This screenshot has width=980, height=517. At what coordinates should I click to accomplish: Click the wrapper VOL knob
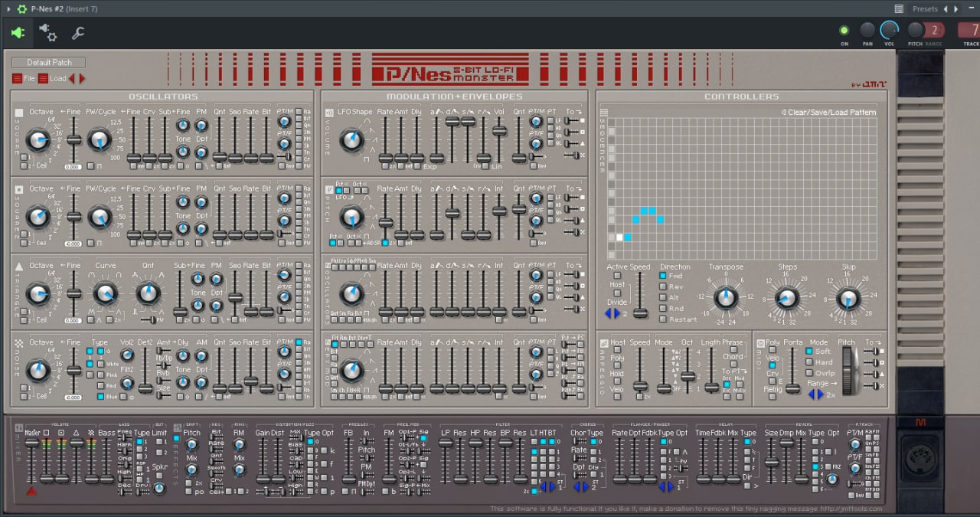point(889,30)
